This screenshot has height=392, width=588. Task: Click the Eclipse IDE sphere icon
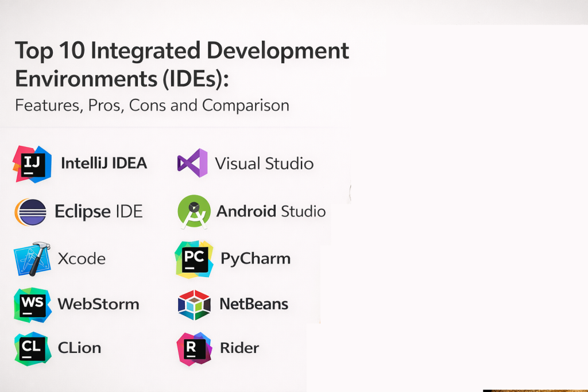30,212
